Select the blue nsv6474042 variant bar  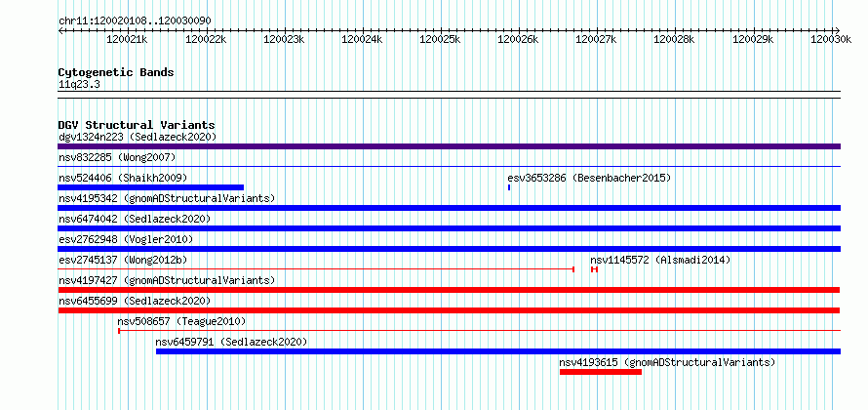pyautogui.click(x=449, y=228)
